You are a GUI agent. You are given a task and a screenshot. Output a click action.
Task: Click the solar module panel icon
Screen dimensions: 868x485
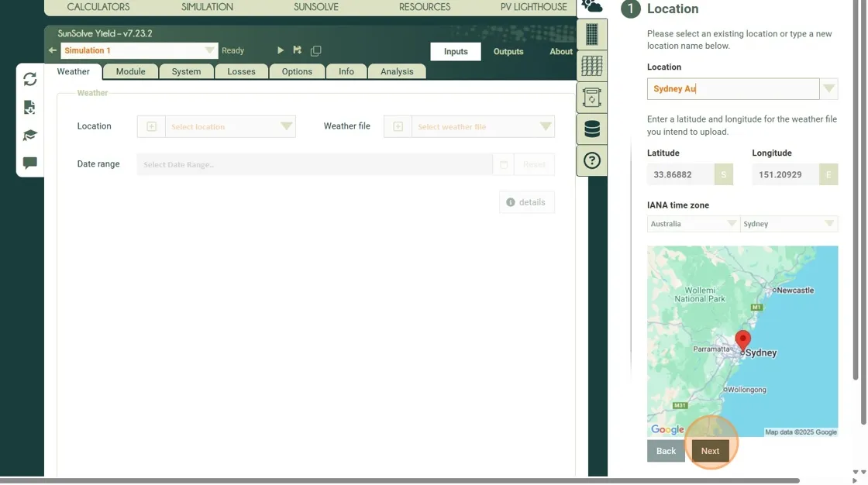tap(592, 35)
